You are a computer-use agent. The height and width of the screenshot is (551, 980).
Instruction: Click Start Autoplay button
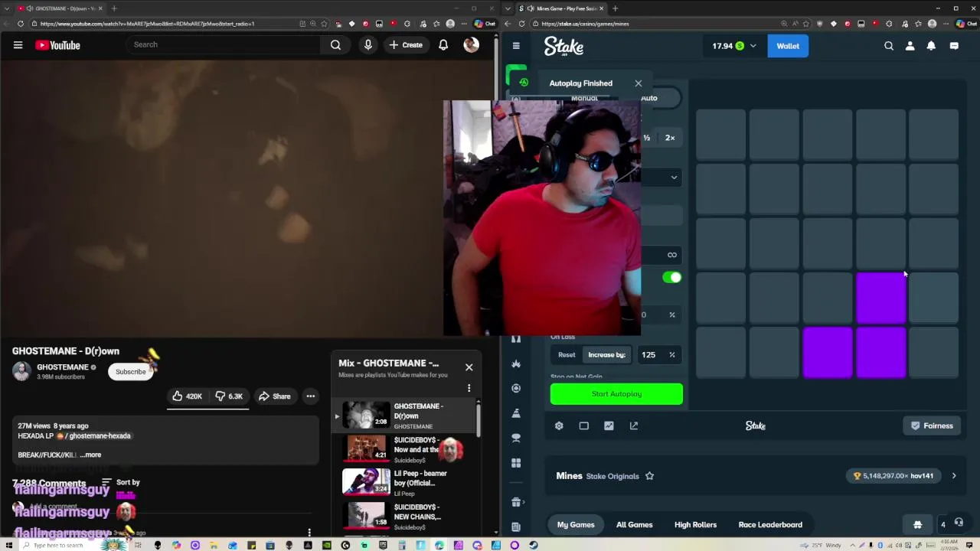[x=616, y=394]
